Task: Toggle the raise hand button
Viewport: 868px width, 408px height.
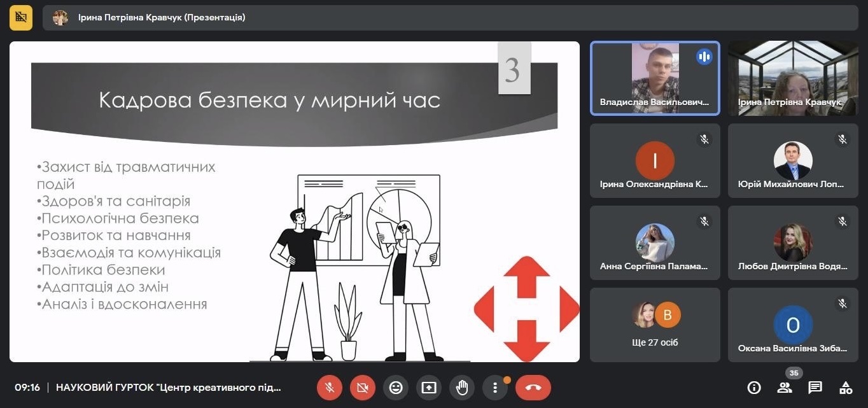Action: click(462, 387)
